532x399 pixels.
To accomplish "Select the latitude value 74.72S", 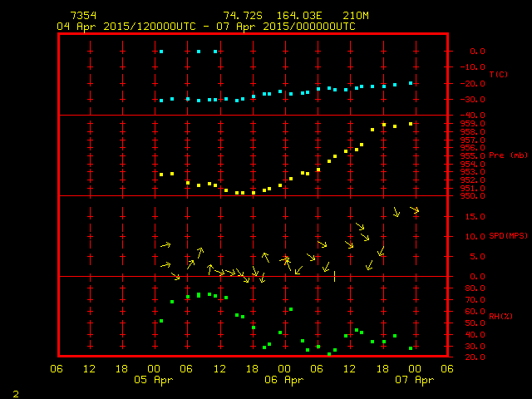I will 240,16.
